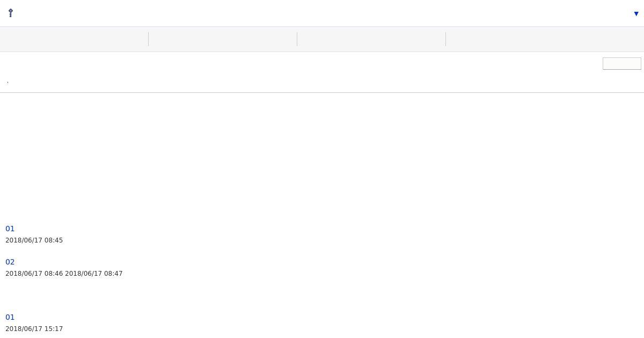The height and width of the screenshot is (338, 644).
Task: Click the 2018/06/17 08:47 timestamp
Action: coord(94,274)
